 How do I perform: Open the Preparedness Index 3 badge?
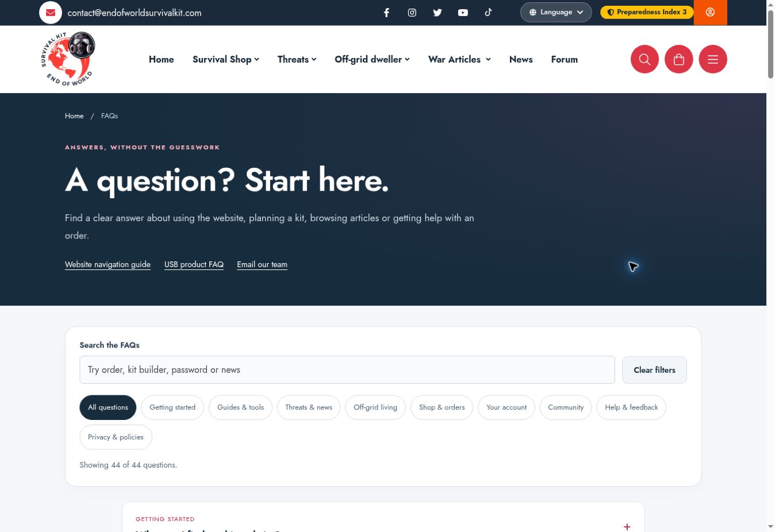pos(647,12)
